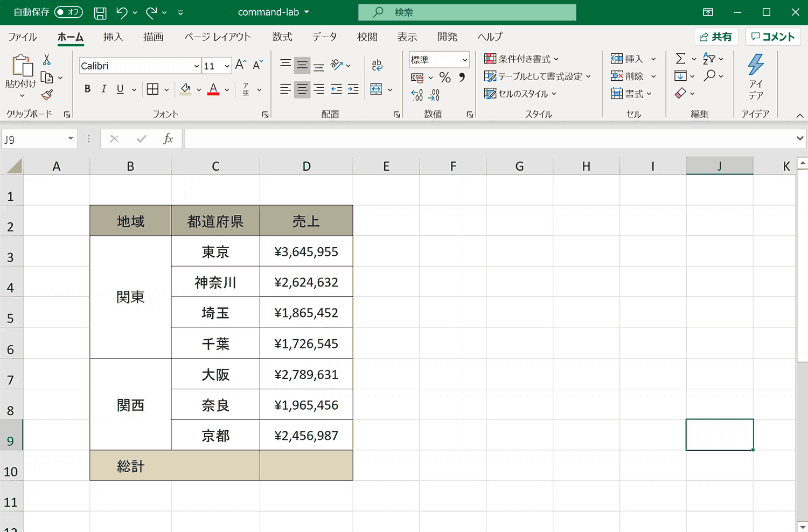Toggle center alignment

pos(302,89)
